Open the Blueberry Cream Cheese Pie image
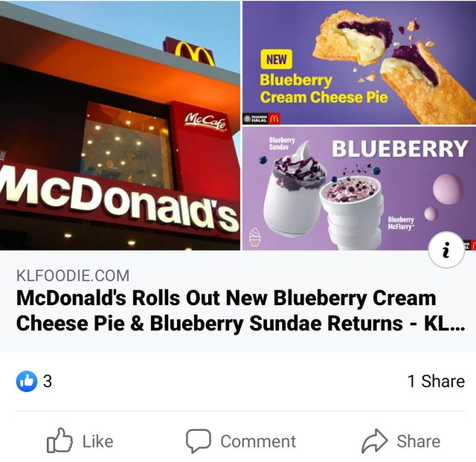 pyautogui.click(x=359, y=62)
